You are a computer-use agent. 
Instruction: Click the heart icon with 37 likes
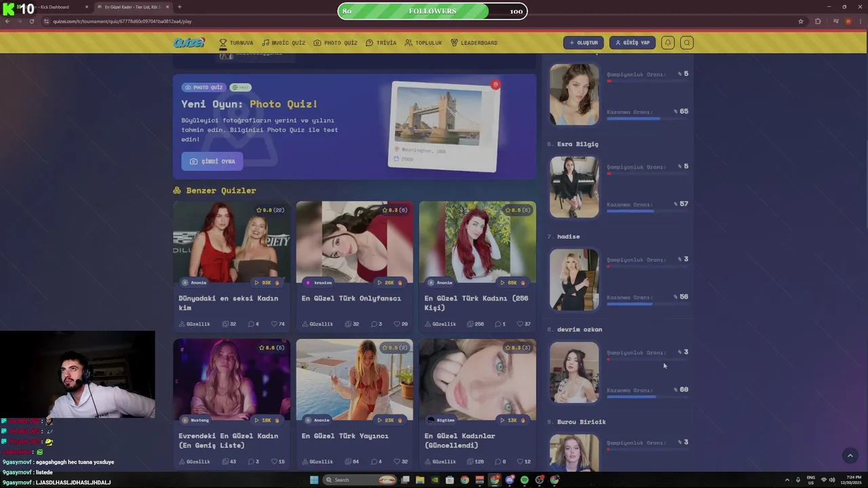tap(520, 324)
